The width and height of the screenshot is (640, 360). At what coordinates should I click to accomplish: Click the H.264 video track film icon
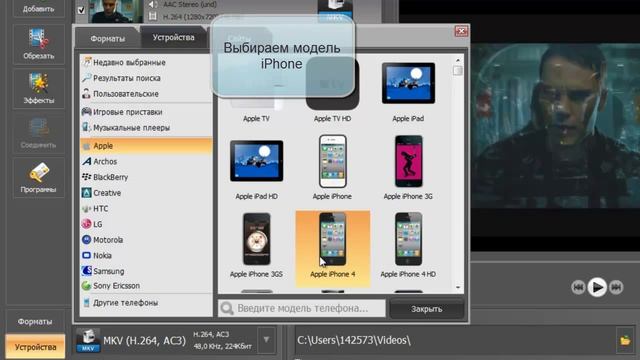pos(153,16)
